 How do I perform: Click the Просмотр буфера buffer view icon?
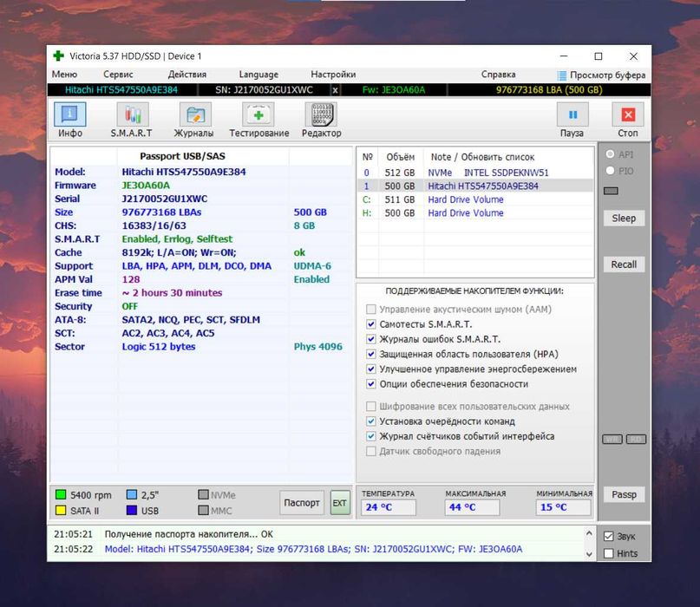[x=562, y=75]
